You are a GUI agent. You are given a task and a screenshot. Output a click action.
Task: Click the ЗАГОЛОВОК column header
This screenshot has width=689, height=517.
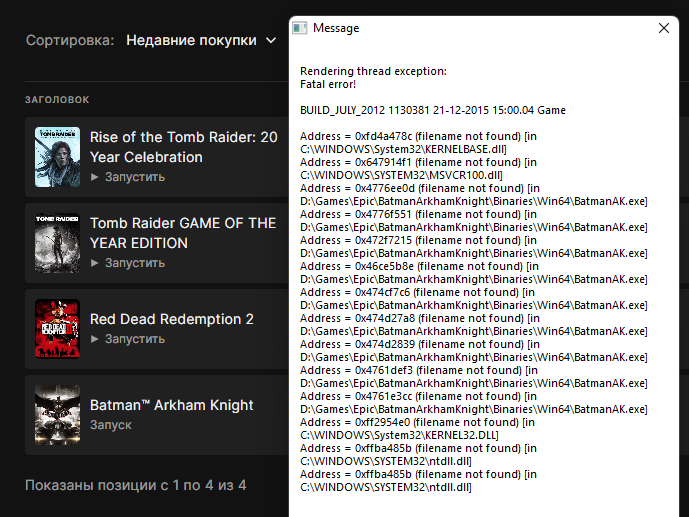coord(57,100)
